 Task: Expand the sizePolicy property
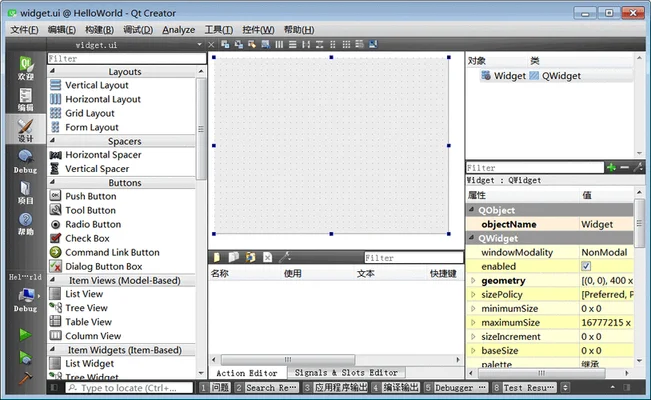[473, 294]
